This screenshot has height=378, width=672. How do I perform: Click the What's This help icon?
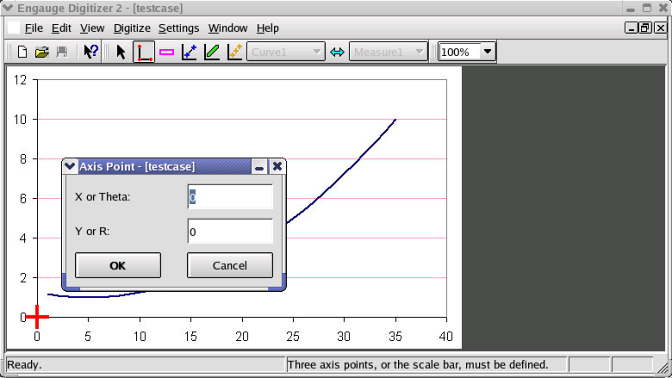pos(91,52)
